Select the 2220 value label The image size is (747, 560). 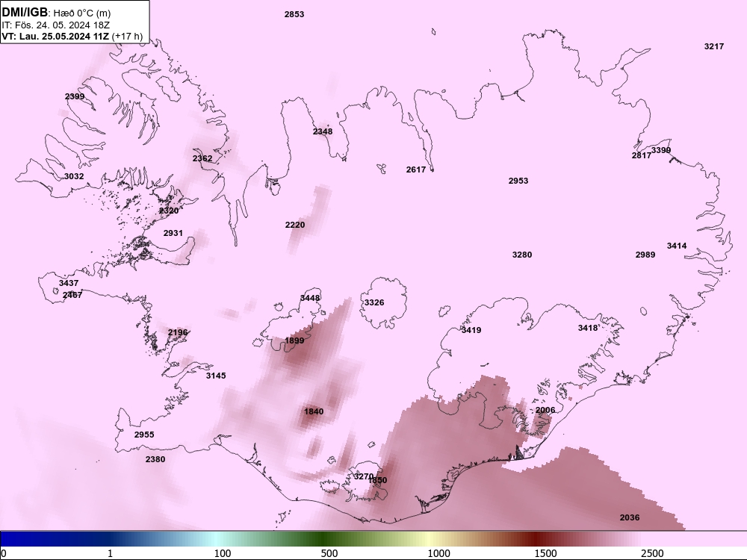295,225
